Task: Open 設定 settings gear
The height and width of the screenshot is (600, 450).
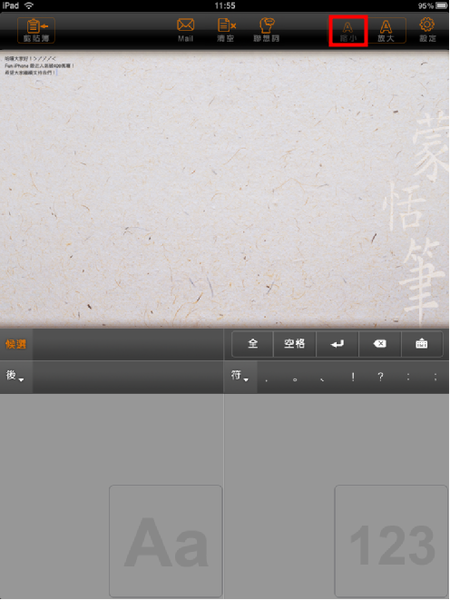Action: click(427, 30)
